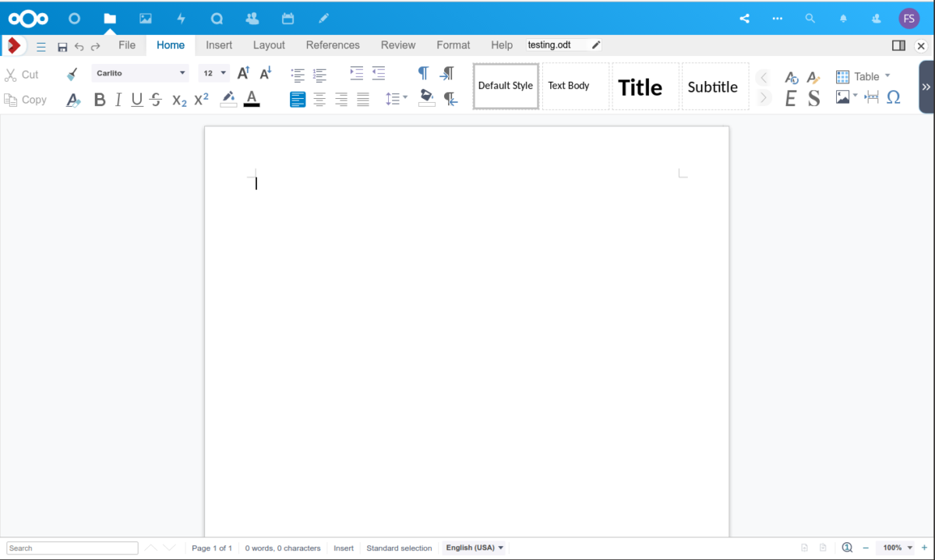Open the Talk app icon
The height and width of the screenshot is (560, 935).
(x=217, y=18)
